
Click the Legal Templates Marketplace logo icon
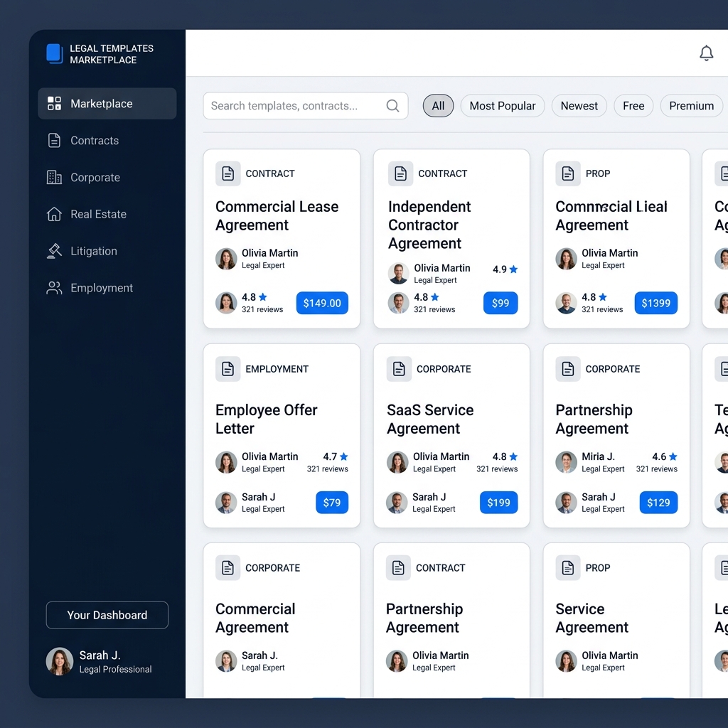point(54,53)
